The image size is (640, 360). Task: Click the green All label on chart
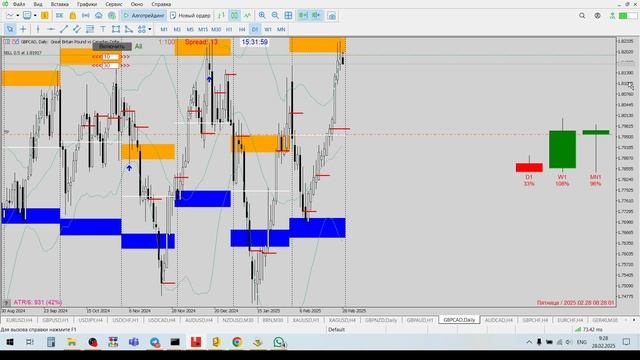138,46
